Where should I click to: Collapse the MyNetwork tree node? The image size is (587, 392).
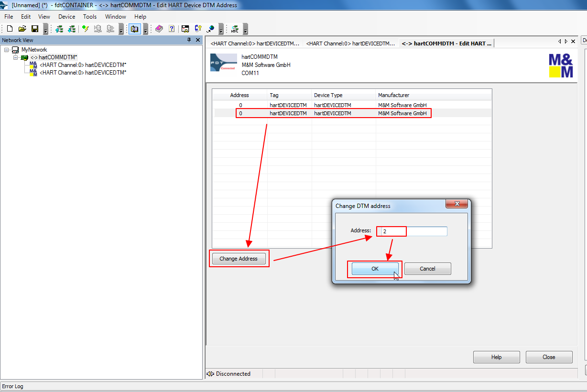pyautogui.click(x=6, y=50)
